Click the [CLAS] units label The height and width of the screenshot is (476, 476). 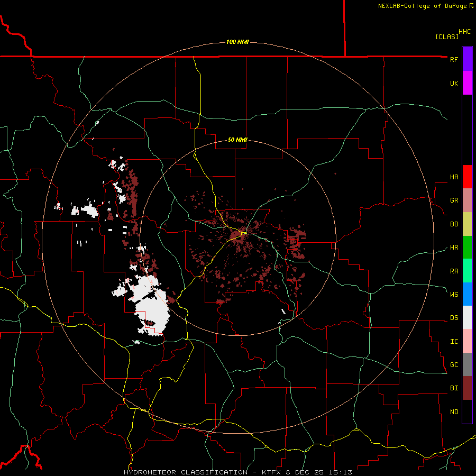coord(447,36)
